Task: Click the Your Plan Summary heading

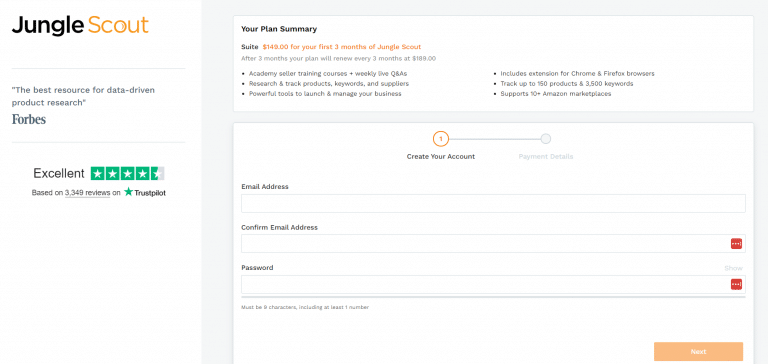Action: (x=279, y=29)
